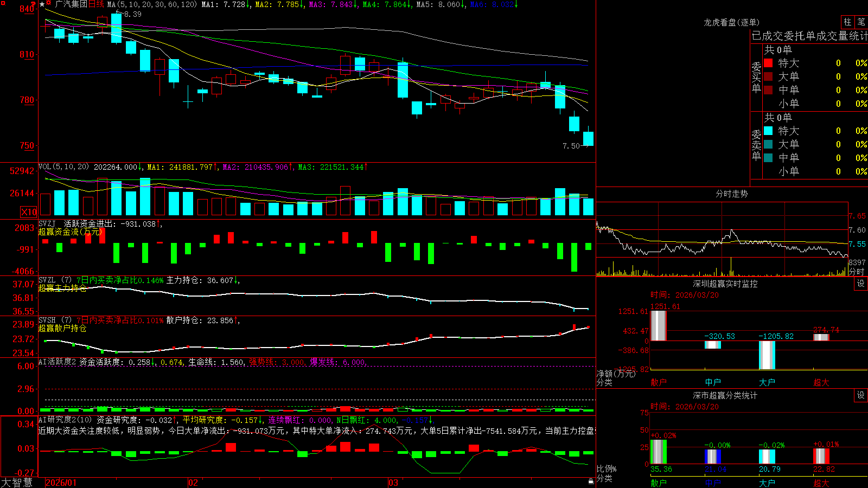Click the red gear icon next to the star
Screen dimensions: 868x488
pos(49,4)
